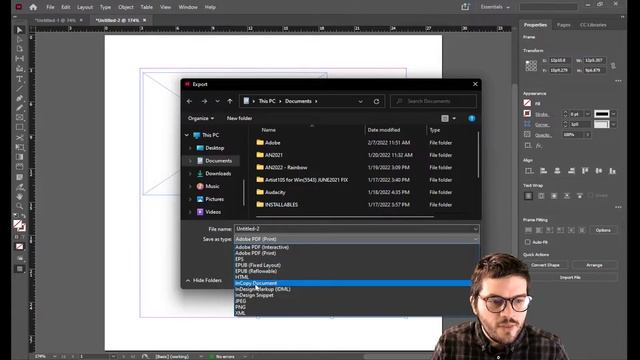The width and height of the screenshot is (640, 360).
Task: Select the Pencil tool
Action: coord(19,108)
